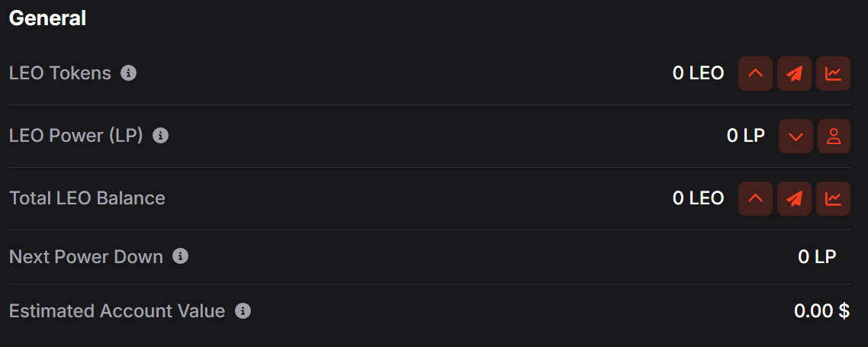868x347 pixels.
Task: Click the person delegate icon for LEO Power
Action: pyautogui.click(x=834, y=137)
